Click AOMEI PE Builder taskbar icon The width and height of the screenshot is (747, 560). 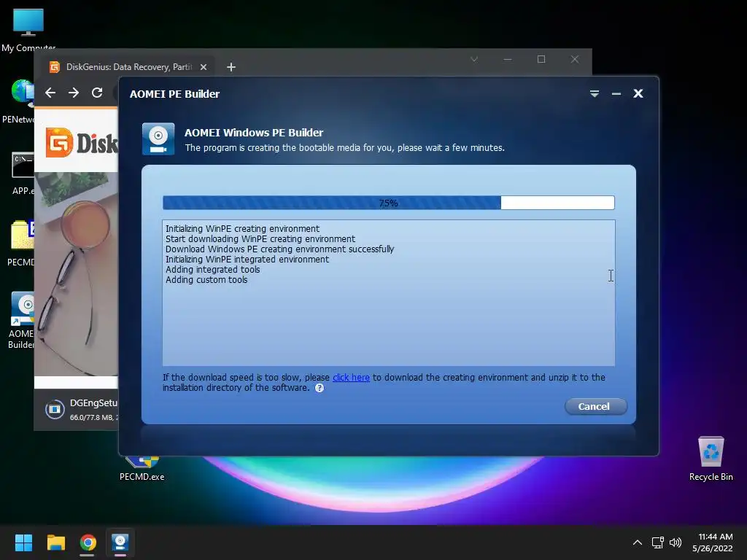pyautogui.click(x=120, y=542)
